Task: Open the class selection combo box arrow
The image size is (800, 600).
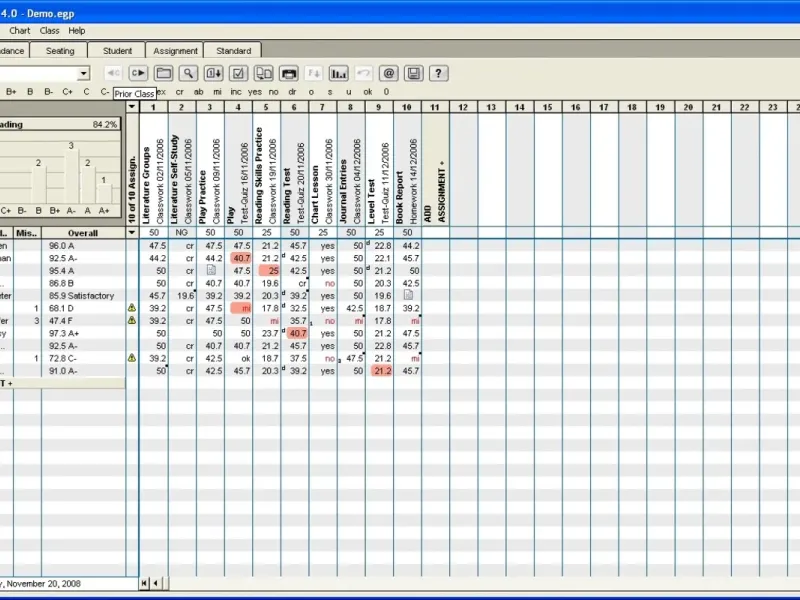Action: 83,73
